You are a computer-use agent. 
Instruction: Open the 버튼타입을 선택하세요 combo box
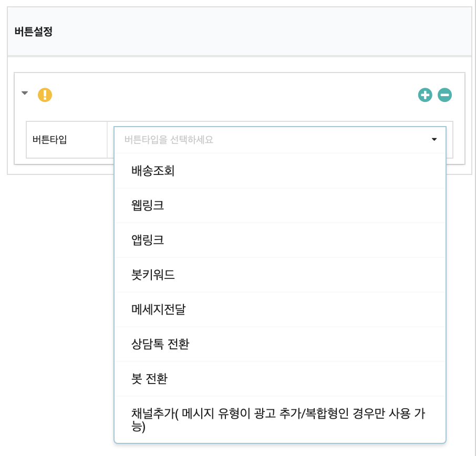coord(280,140)
